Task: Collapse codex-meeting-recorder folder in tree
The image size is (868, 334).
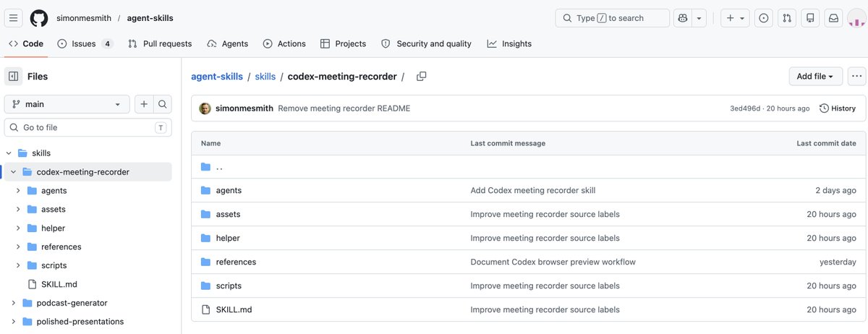Action: pyautogui.click(x=13, y=172)
